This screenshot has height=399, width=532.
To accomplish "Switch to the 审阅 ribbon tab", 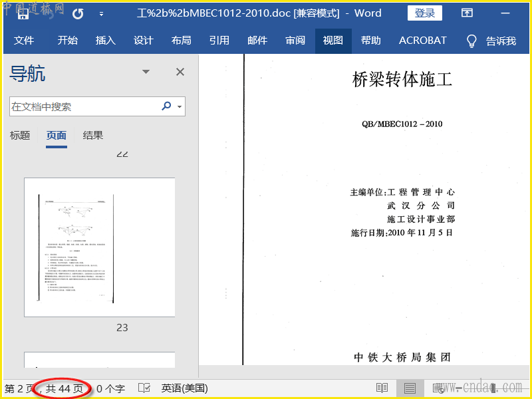I will tap(295, 41).
